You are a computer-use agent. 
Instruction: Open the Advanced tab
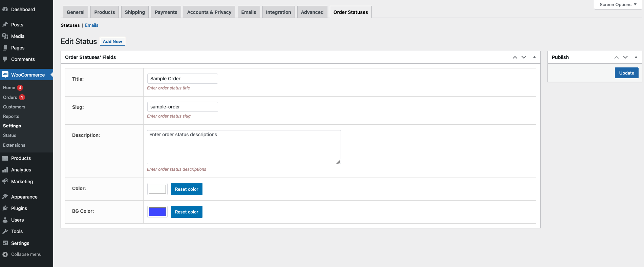click(312, 12)
